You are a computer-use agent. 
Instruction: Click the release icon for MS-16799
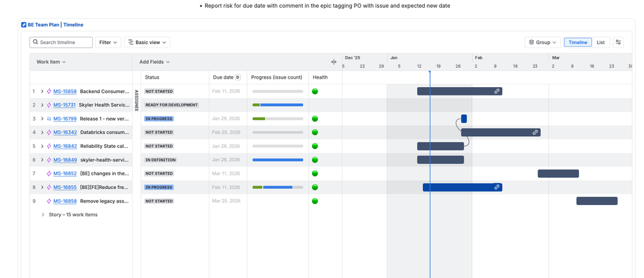click(49, 119)
